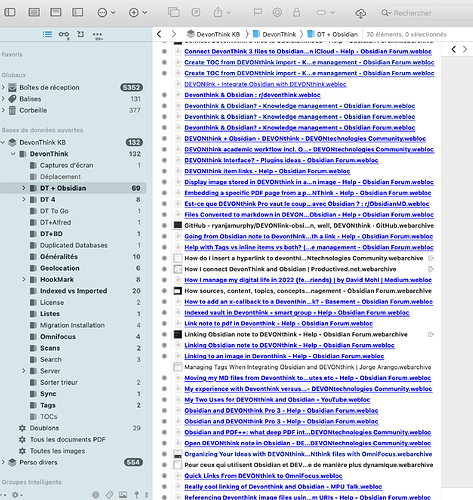The width and height of the screenshot is (473, 500).
Task: Select DevonThink breadcrumb in path bar
Action: pos(275,34)
